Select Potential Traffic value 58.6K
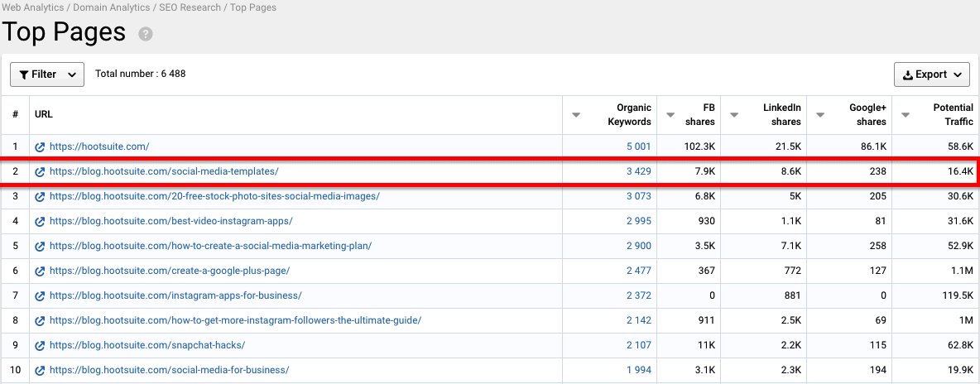Image resolution: width=980 pixels, height=384 pixels. click(961, 147)
